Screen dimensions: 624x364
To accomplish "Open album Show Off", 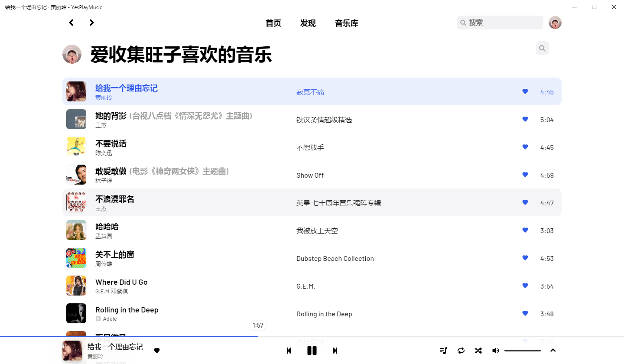I will pos(310,175).
